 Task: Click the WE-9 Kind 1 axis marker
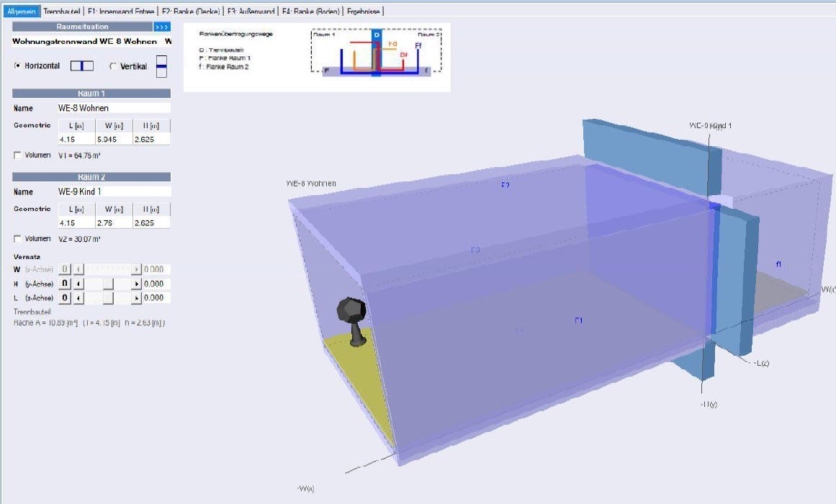[709, 124]
